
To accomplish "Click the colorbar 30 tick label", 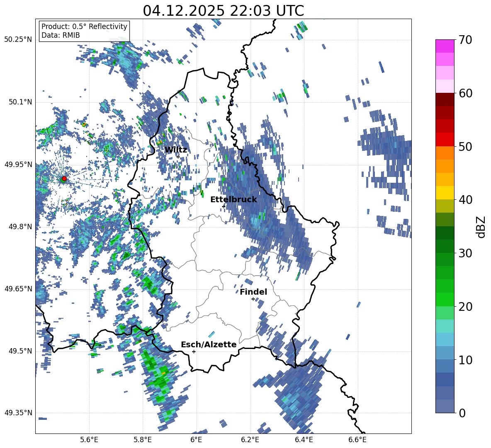I will [465, 253].
